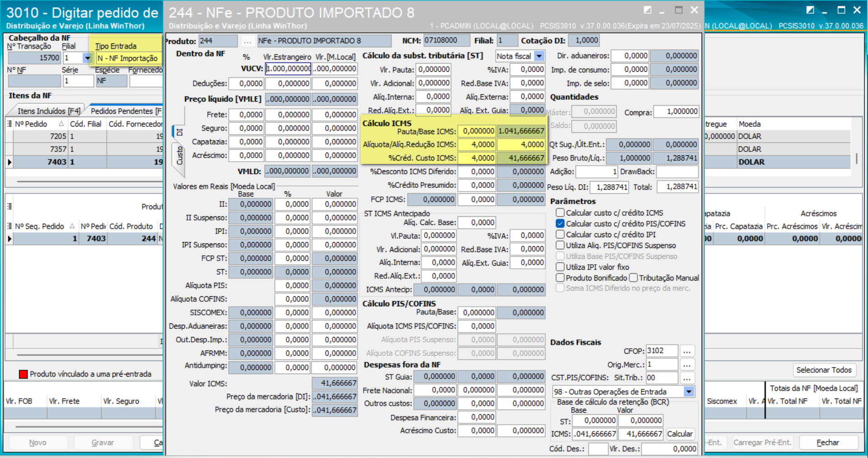Click horizontal scrollbar under orders grid
Image resolution: width=868 pixels, height=458 pixels.
pos(89,182)
